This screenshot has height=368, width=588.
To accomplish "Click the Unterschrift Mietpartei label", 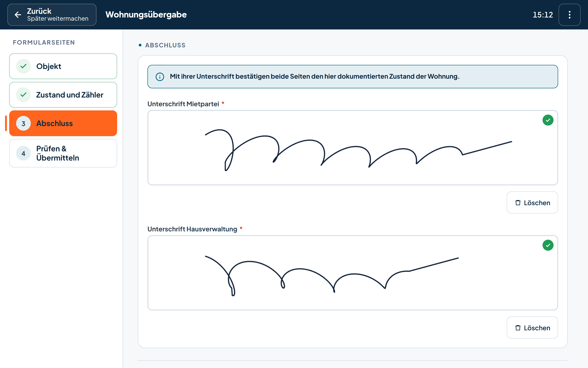I will 183,104.
